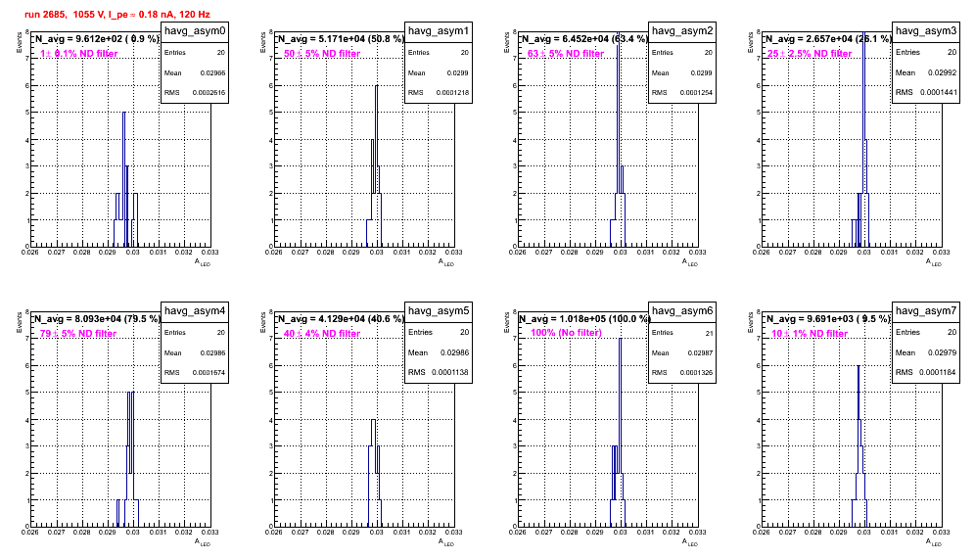Select the havg_asym7 stats box title
The height and width of the screenshot is (560, 975).
(926, 310)
